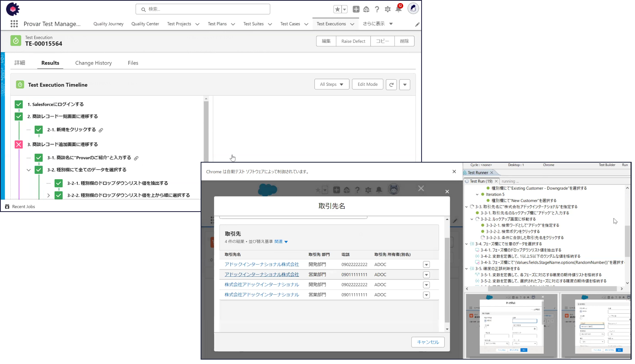Open the Quality Center nav item
The image size is (635, 364).
[x=145, y=24]
